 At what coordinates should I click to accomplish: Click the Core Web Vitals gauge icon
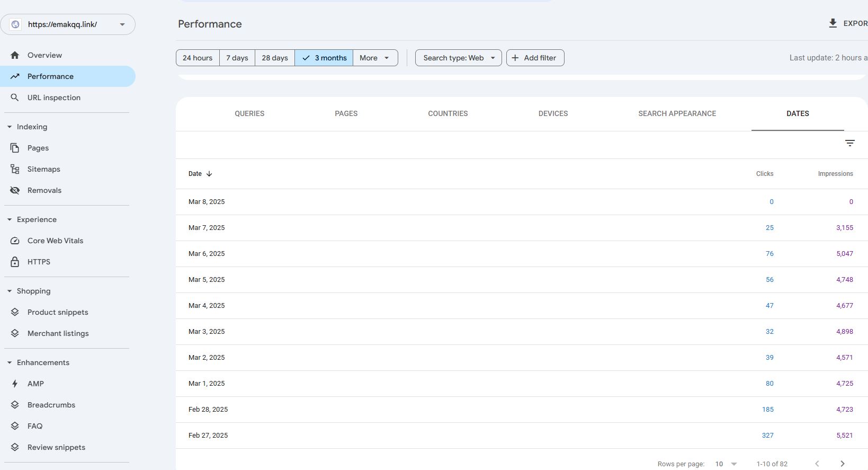(x=15, y=241)
